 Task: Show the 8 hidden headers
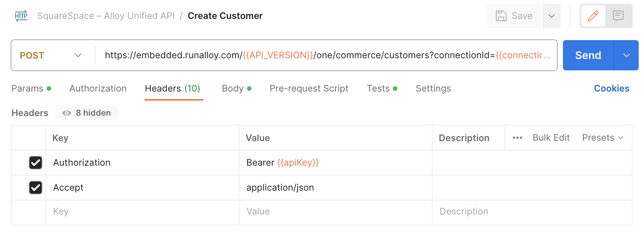87,113
